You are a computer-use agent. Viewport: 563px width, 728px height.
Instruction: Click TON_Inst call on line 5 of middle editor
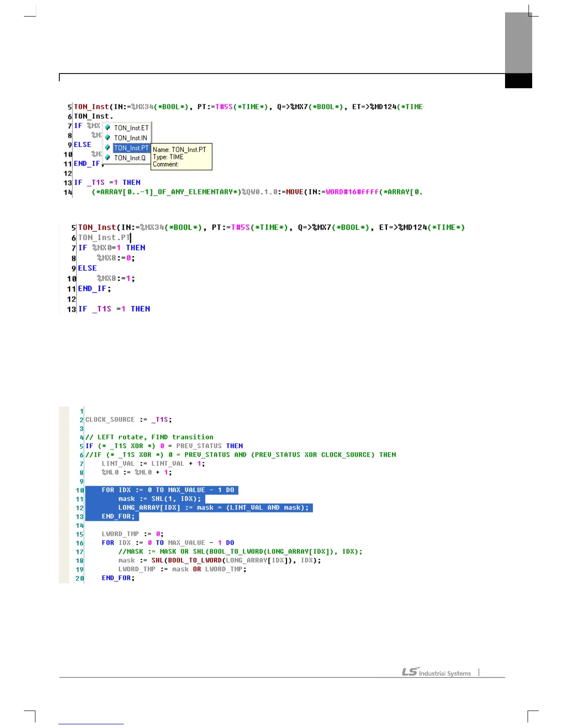[271, 227]
